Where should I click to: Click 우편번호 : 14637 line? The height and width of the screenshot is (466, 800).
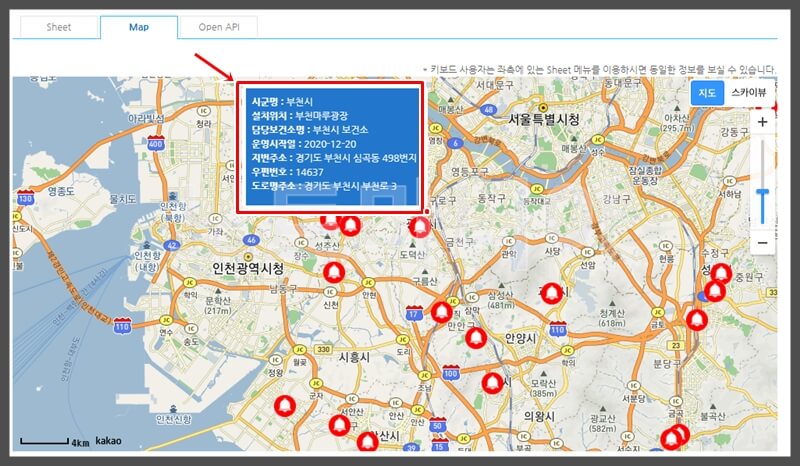[287, 172]
